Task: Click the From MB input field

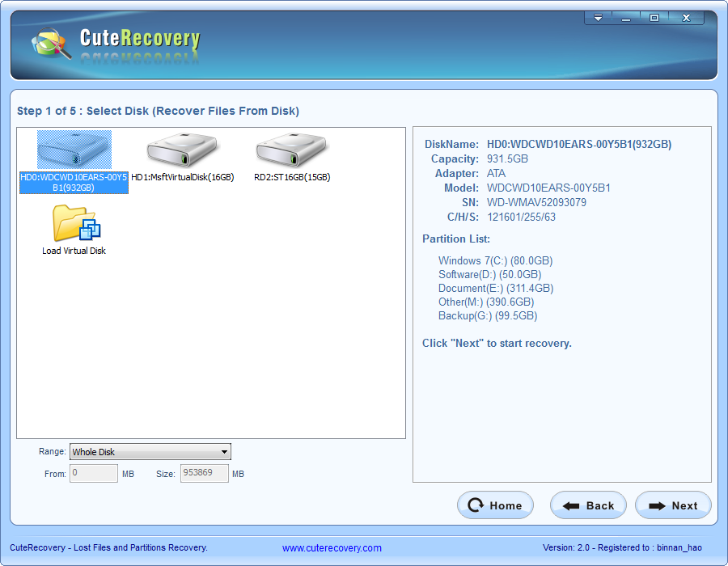Action: (x=94, y=473)
